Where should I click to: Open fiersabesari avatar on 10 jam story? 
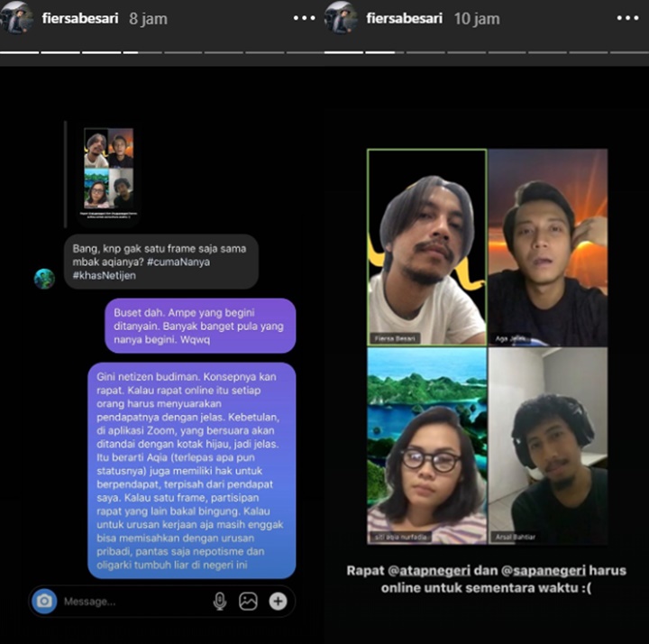[x=341, y=17]
